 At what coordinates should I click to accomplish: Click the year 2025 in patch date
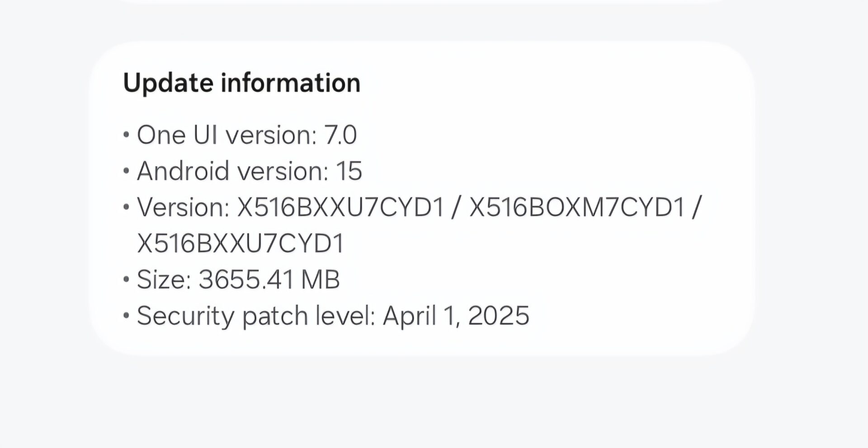(499, 316)
